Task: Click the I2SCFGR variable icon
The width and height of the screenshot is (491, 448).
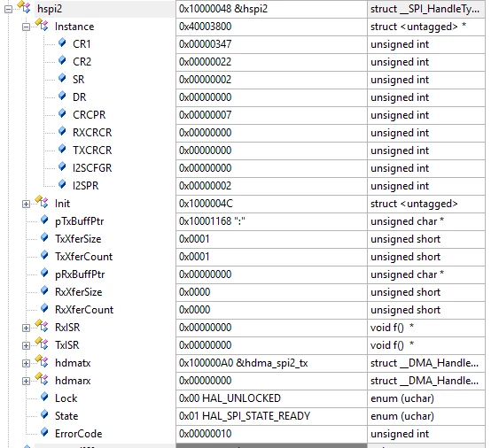Action: (62, 166)
